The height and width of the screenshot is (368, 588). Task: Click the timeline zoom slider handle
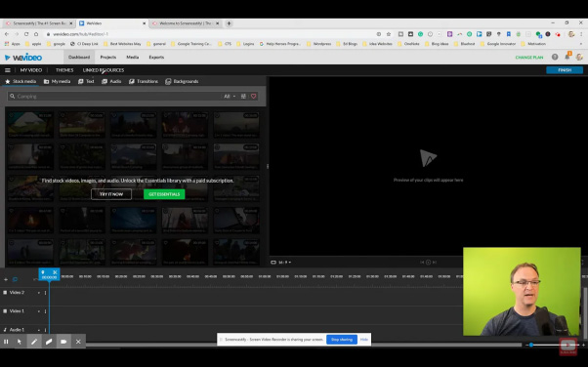(x=531, y=345)
